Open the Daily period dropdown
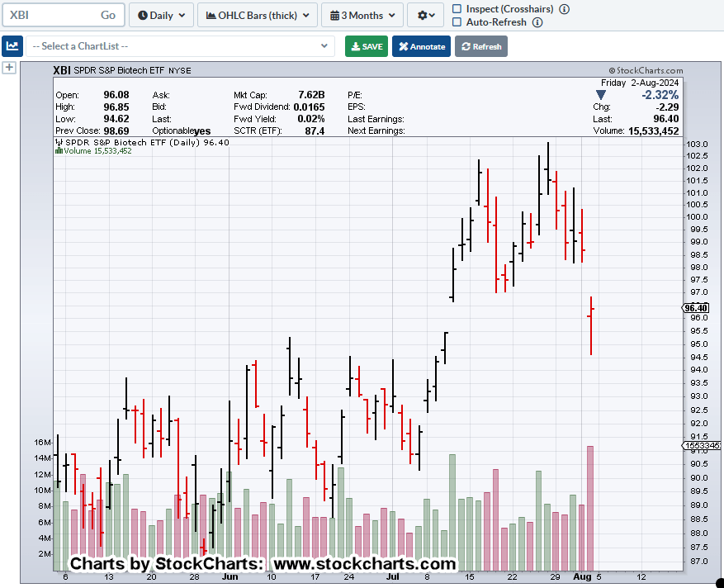724x588 pixels. coord(162,15)
